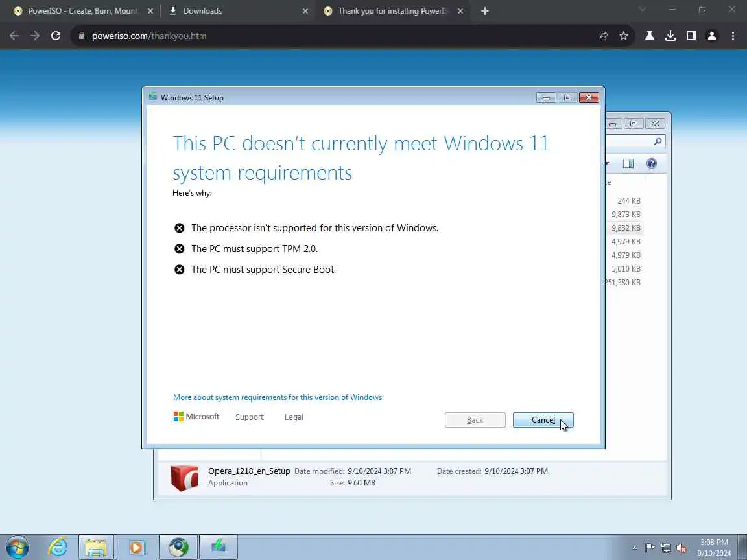
Task: Click the address bar showing poweriso.com/thankyou.htm
Action: pyautogui.click(x=333, y=36)
